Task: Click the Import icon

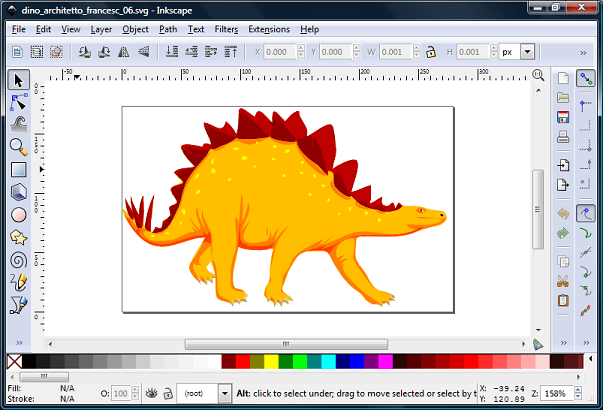Action: click(563, 165)
